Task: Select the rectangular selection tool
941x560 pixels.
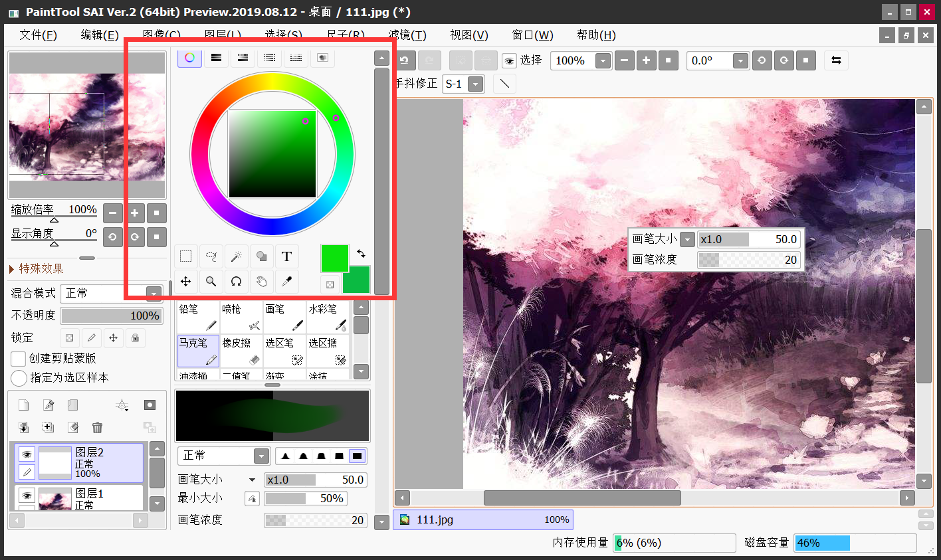Action: pyautogui.click(x=186, y=256)
